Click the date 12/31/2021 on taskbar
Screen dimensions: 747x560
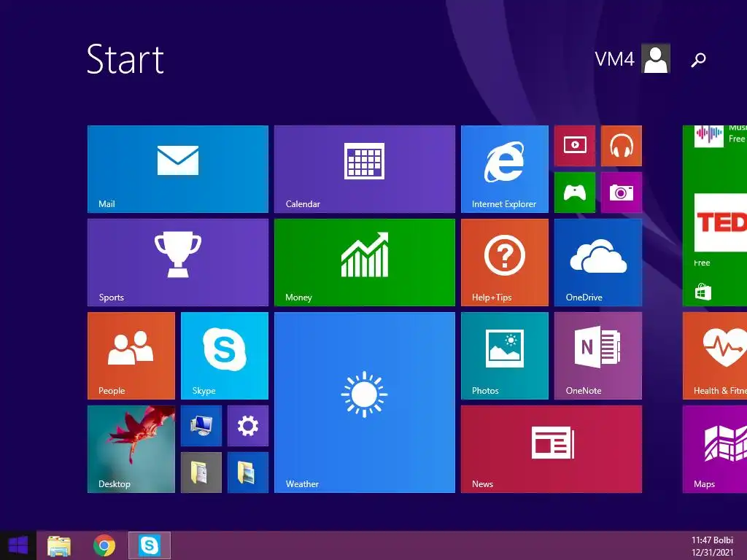(712, 553)
